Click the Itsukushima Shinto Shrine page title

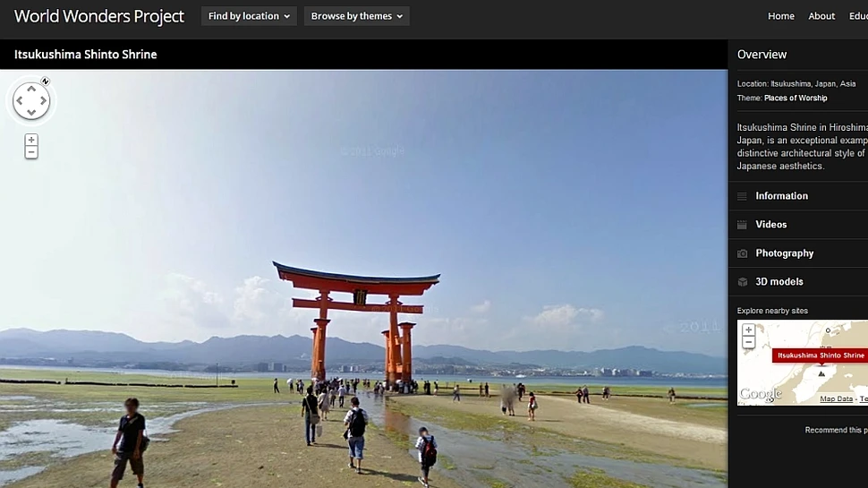coord(86,55)
